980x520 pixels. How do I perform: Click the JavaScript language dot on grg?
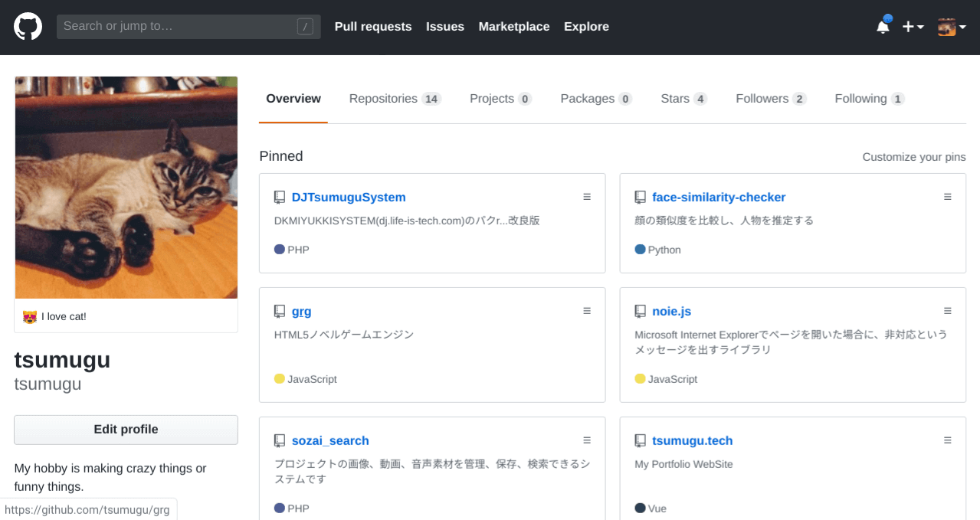tap(279, 378)
